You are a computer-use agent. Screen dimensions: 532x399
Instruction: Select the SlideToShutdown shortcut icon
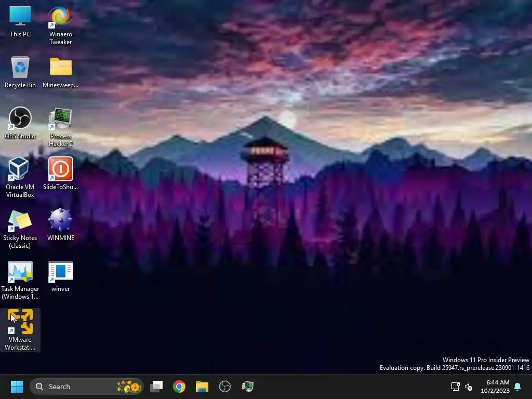point(60,174)
